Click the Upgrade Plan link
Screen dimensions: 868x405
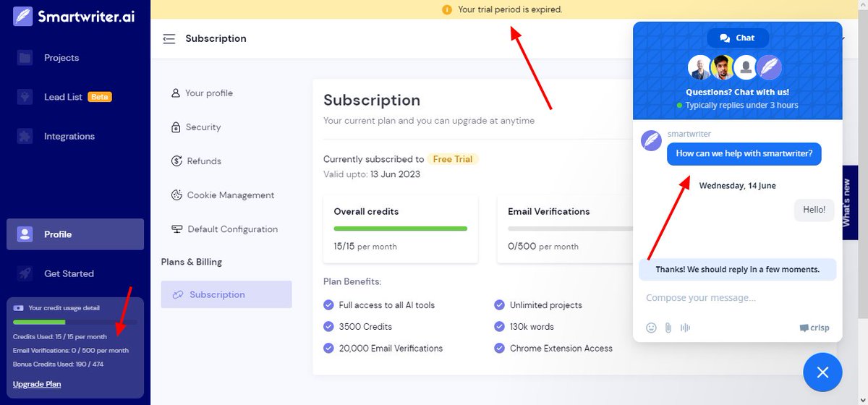coord(37,384)
